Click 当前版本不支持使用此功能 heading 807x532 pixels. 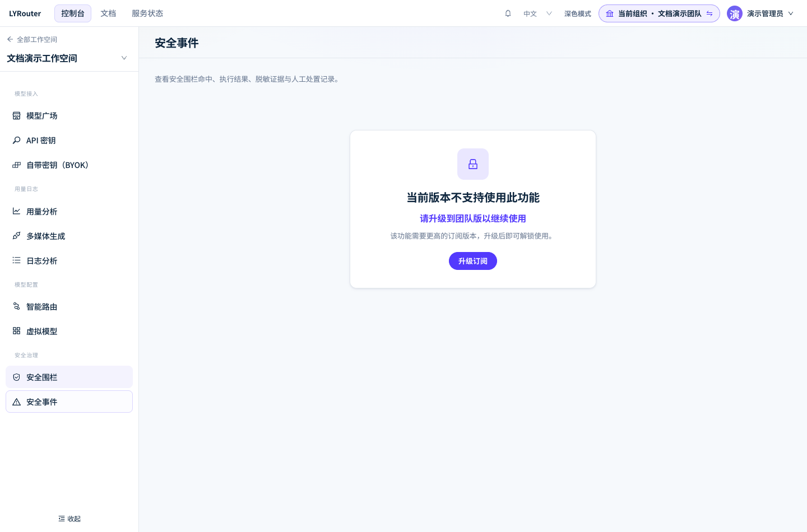click(x=473, y=198)
